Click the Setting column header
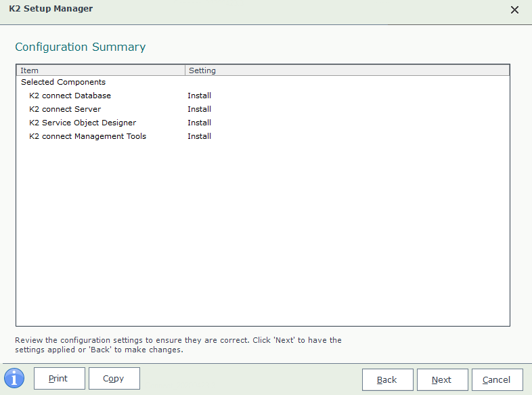Viewport: 532px width, 395px height. coord(347,70)
